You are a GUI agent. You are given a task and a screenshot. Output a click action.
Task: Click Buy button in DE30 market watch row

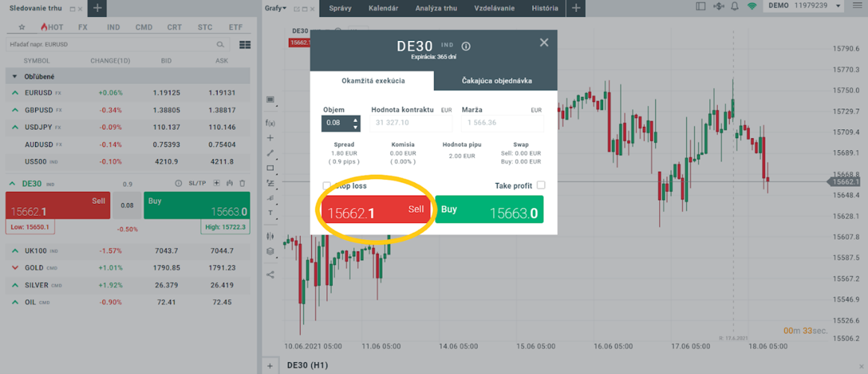[x=196, y=205]
